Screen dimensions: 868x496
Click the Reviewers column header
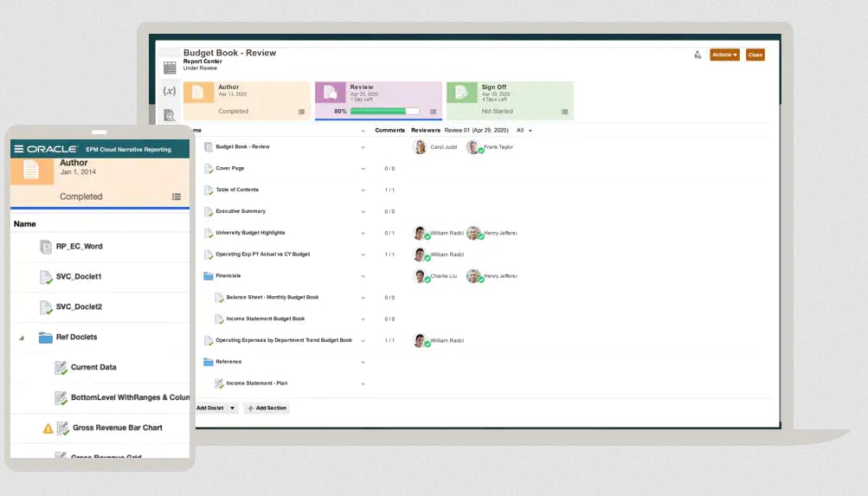coord(426,131)
